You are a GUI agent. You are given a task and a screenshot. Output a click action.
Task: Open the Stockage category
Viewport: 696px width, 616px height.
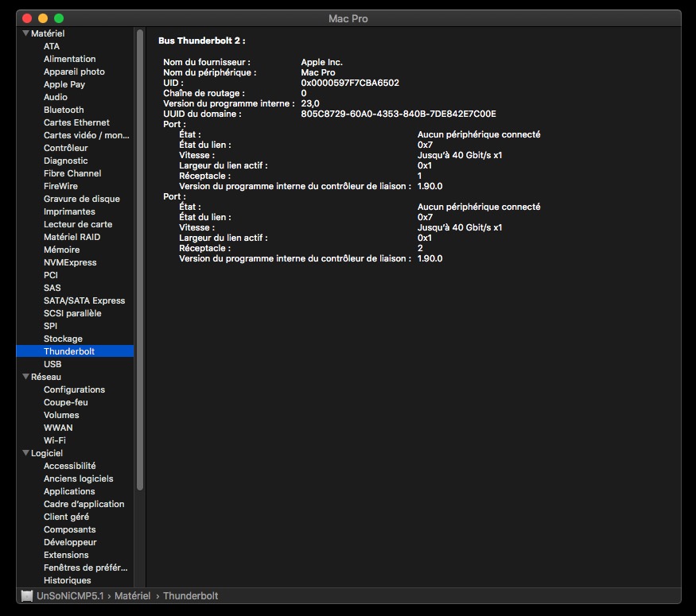tap(63, 339)
